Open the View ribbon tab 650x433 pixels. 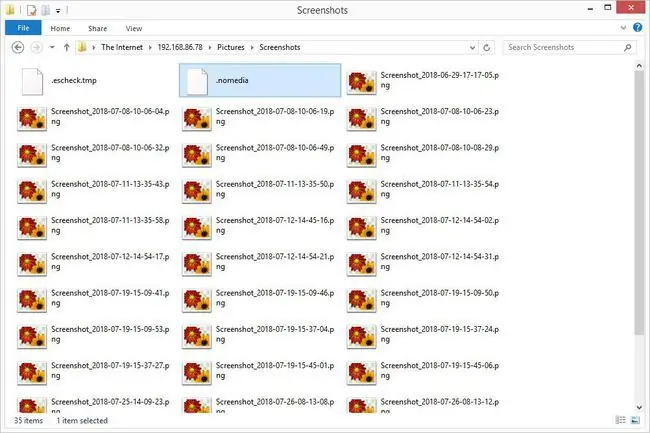[x=134, y=29]
